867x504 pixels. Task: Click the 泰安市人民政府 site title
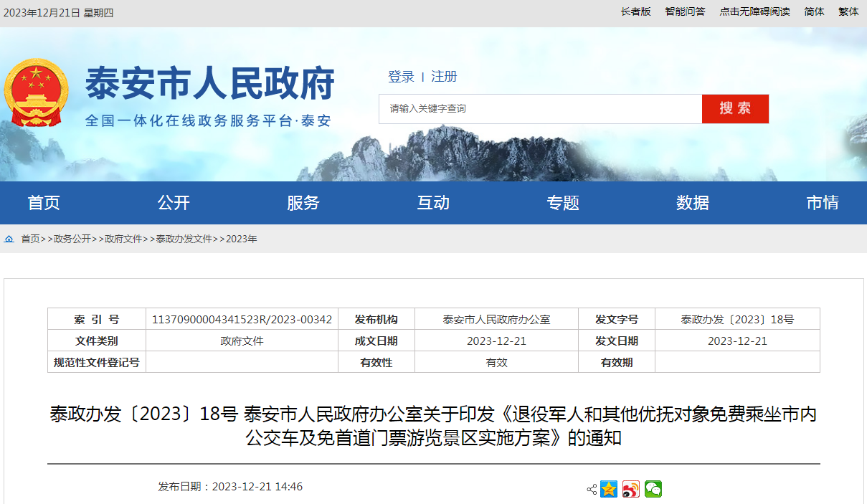[x=210, y=84]
